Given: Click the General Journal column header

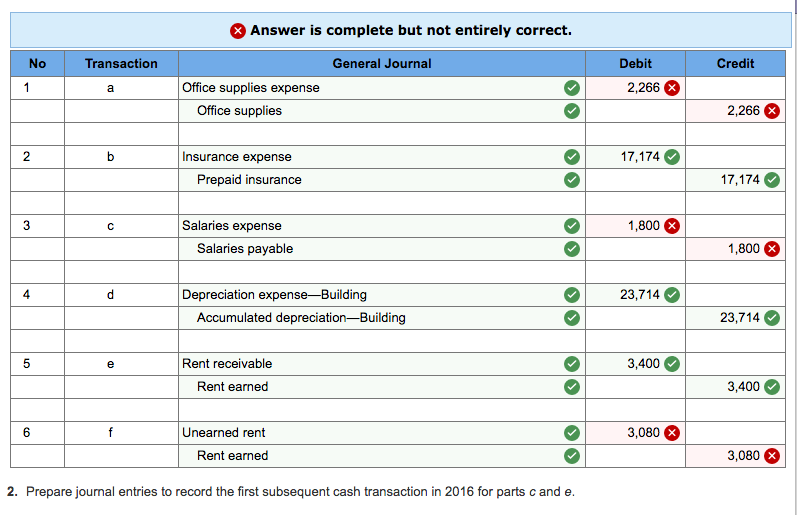Looking at the screenshot, I should [382, 63].
